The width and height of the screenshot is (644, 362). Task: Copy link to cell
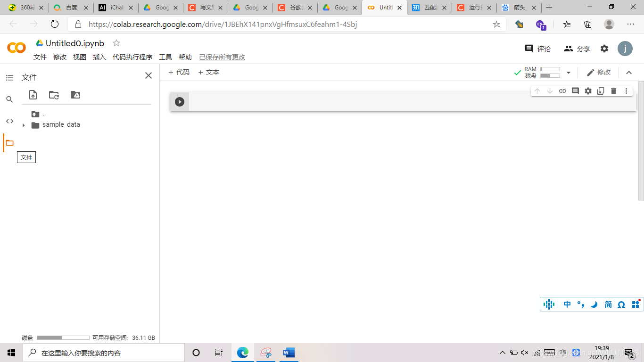coord(562,91)
